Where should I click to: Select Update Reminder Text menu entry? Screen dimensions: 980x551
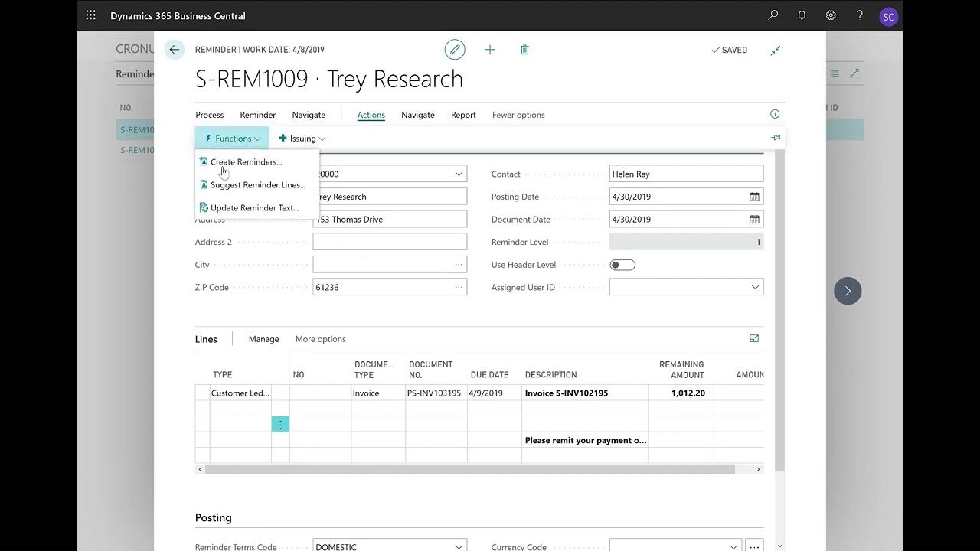point(254,207)
